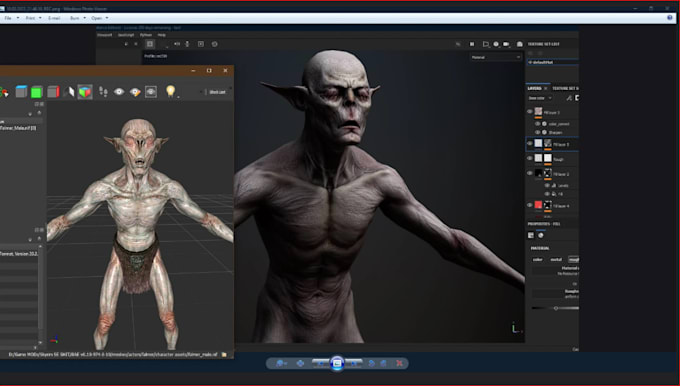Viewport: 680px width, 386px height.
Task: Click rotate counterclockwise in Photo Viewer controls
Action: tap(372, 363)
